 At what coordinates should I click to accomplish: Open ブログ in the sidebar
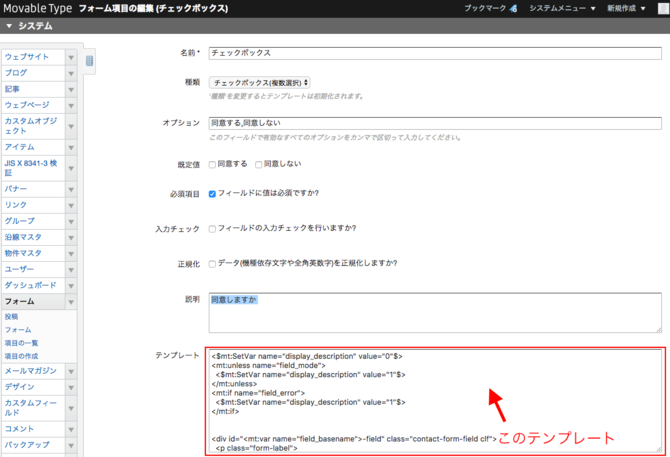pyautogui.click(x=16, y=73)
